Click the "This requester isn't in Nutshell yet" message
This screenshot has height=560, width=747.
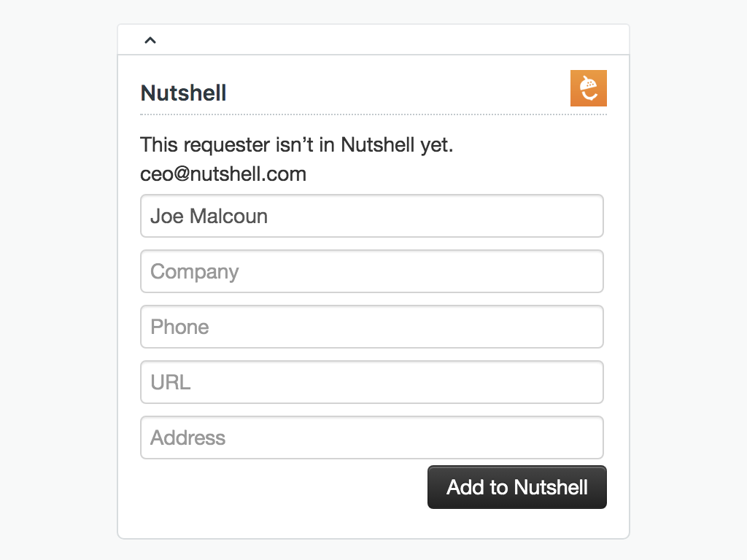click(296, 144)
